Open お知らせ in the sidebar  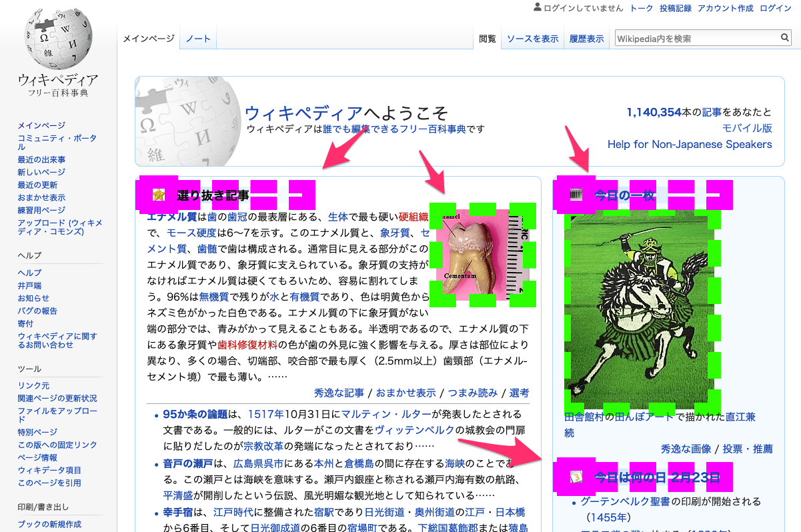click(x=33, y=298)
